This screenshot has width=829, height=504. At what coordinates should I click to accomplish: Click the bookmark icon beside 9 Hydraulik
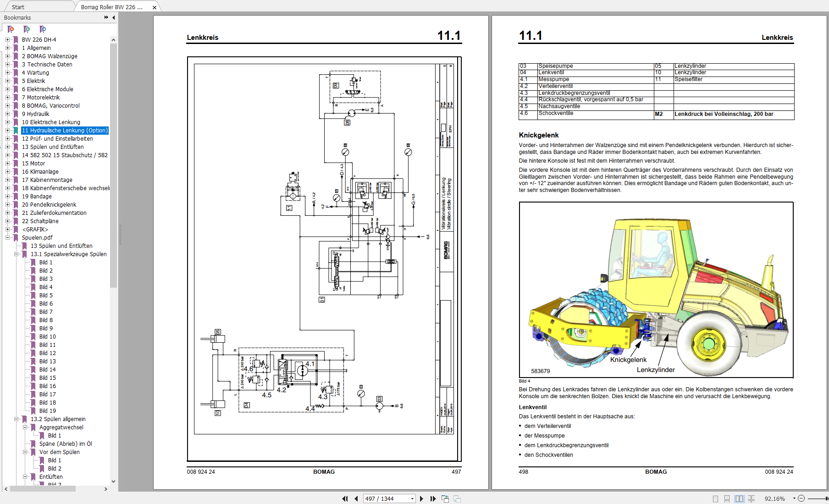coord(16,114)
